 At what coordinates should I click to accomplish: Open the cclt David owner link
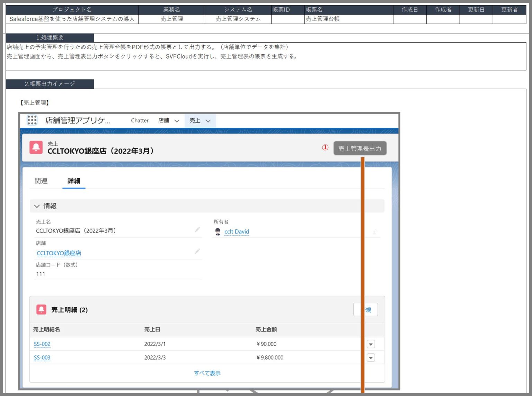(237, 232)
